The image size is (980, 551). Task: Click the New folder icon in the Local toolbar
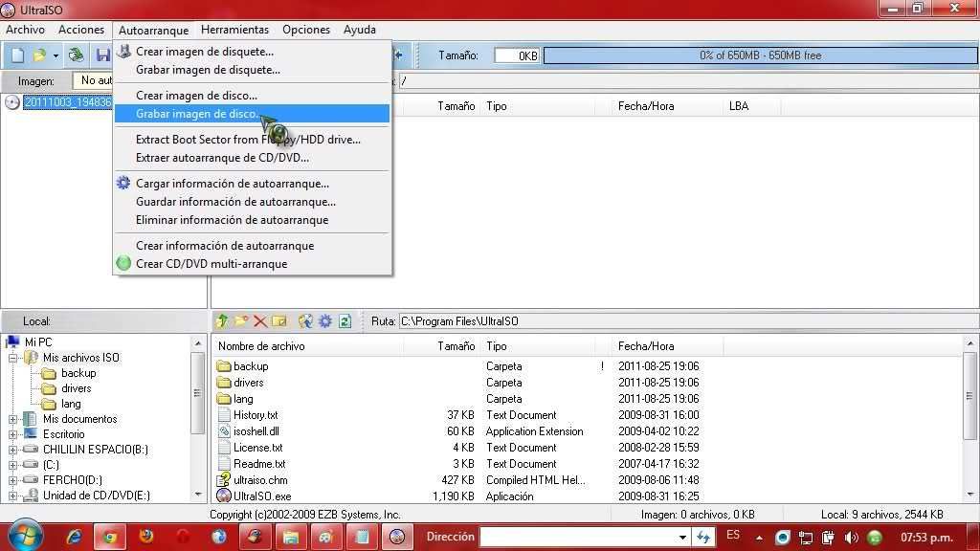[240, 321]
